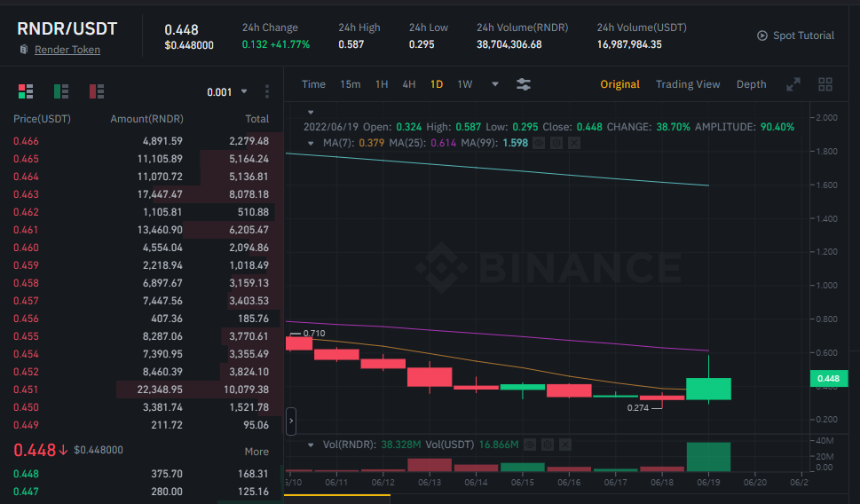Remove the MA indicator
This screenshot has height=504, width=860.
tap(573, 143)
